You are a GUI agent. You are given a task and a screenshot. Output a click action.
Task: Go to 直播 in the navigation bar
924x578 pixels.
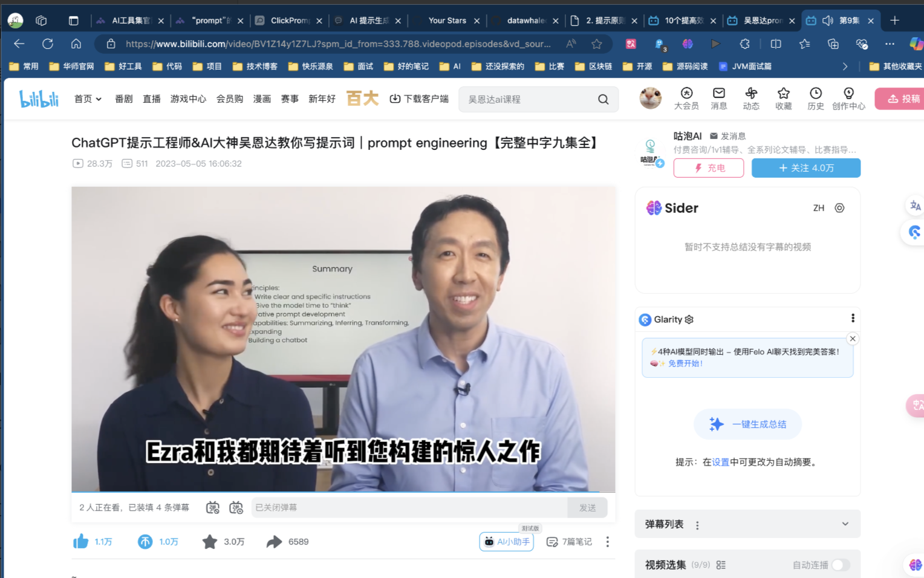[151, 99]
